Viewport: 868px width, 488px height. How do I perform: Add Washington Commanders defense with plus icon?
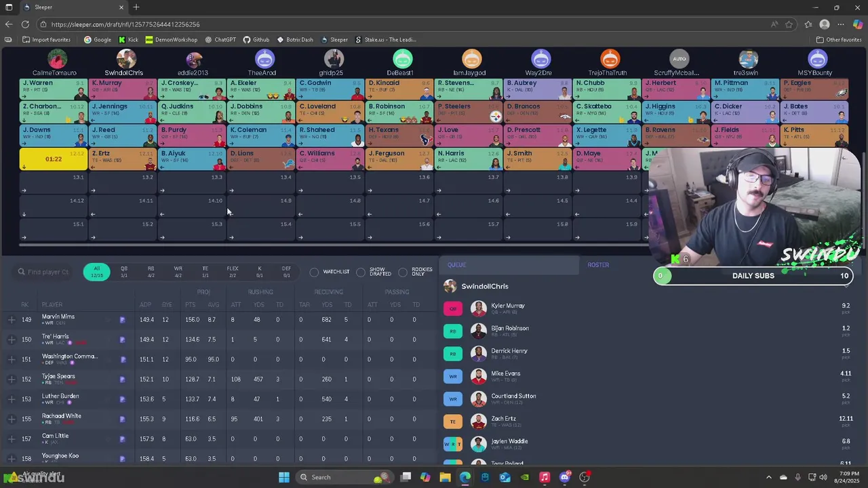point(12,359)
